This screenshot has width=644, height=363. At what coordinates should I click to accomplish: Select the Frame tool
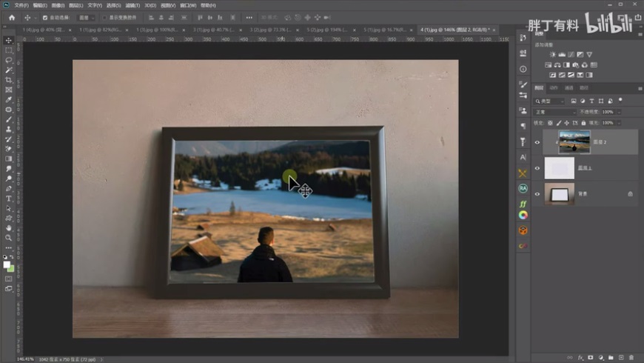8,90
